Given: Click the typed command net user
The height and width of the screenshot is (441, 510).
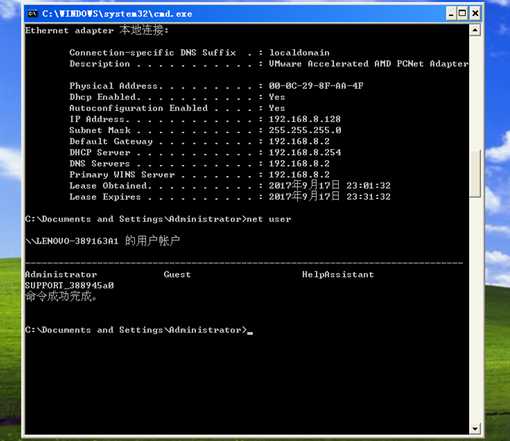Looking at the screenshot, I should [269, 219].
